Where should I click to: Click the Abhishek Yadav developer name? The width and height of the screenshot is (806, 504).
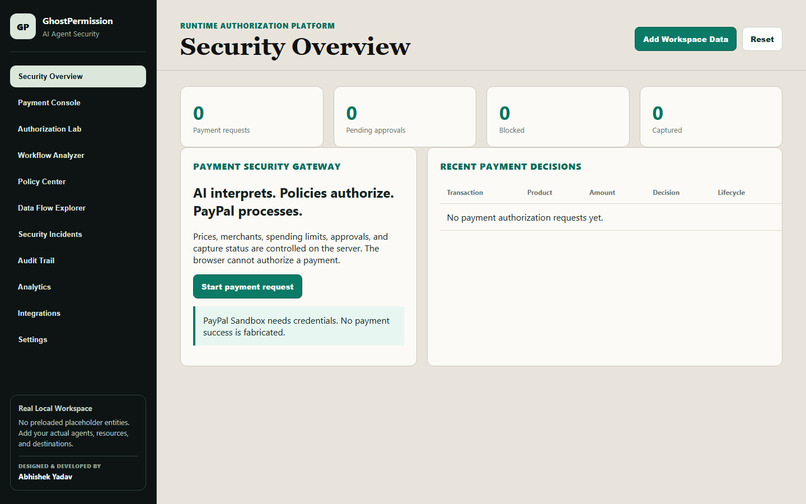pyautogui.click(x=45, y=477)
